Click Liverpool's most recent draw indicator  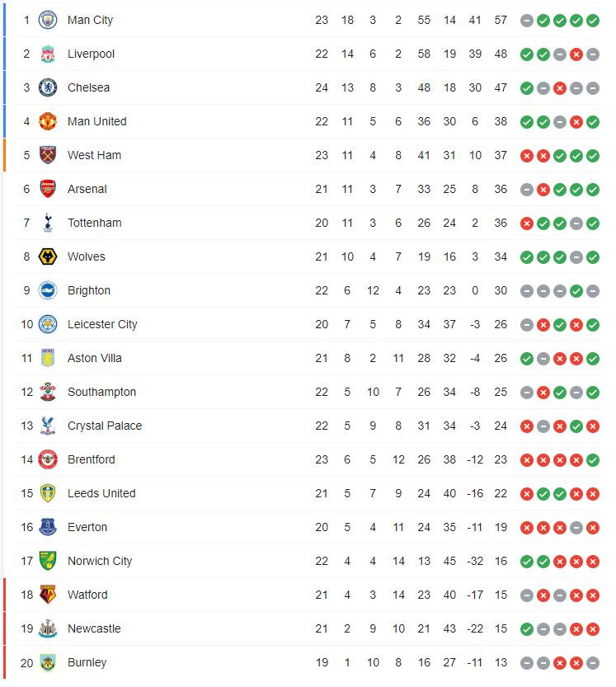[593, 54]
